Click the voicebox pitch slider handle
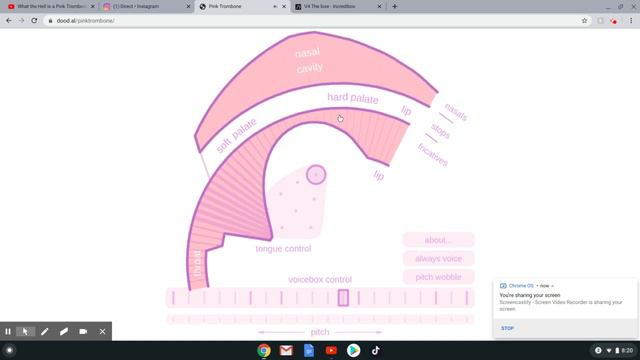This screenshot has width=640, height=360. coord(343,298)
